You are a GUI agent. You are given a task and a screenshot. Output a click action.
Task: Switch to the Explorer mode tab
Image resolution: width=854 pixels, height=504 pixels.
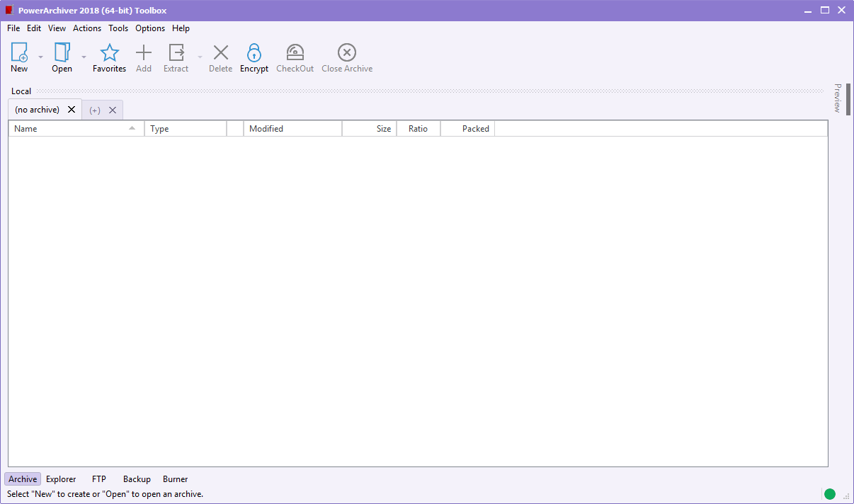61,479
